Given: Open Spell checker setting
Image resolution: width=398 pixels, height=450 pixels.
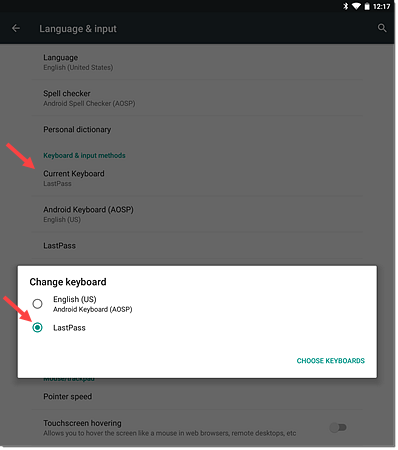Looking at the screenshot, I should point(197,98).
